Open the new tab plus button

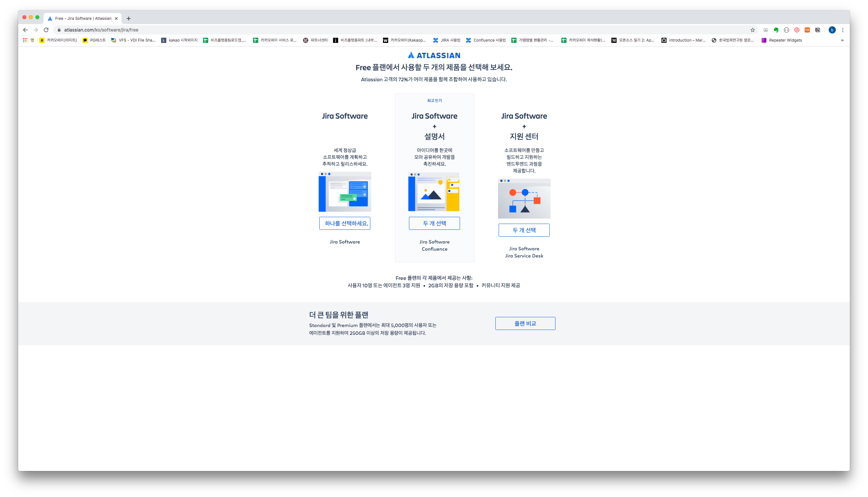[x=129, y=19]
